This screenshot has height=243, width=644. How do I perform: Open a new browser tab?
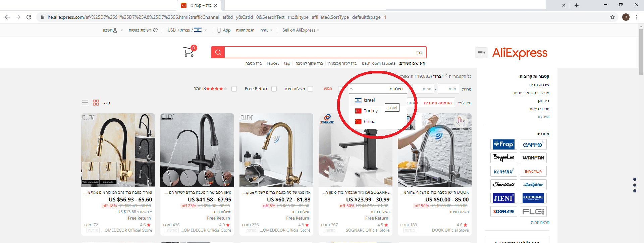coord(577,5)
